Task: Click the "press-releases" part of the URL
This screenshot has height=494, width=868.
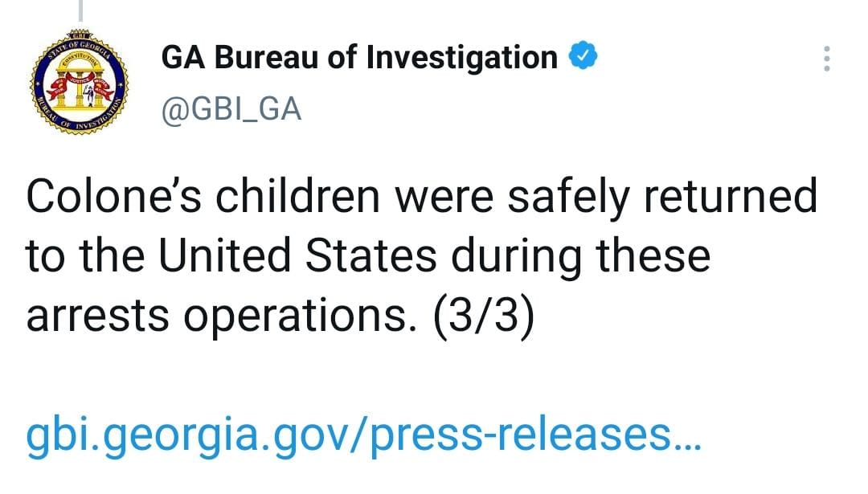Action: [533, 435]
